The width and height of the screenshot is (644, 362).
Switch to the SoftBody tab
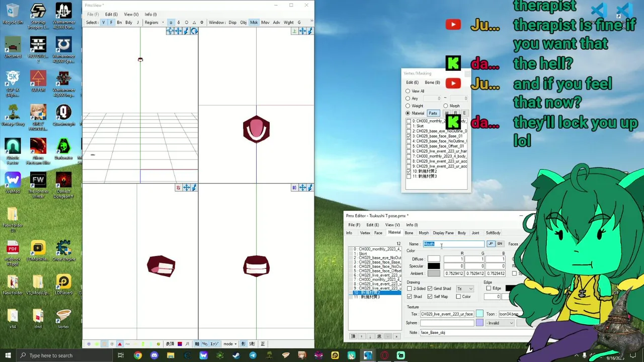click(x=493, y=233)
